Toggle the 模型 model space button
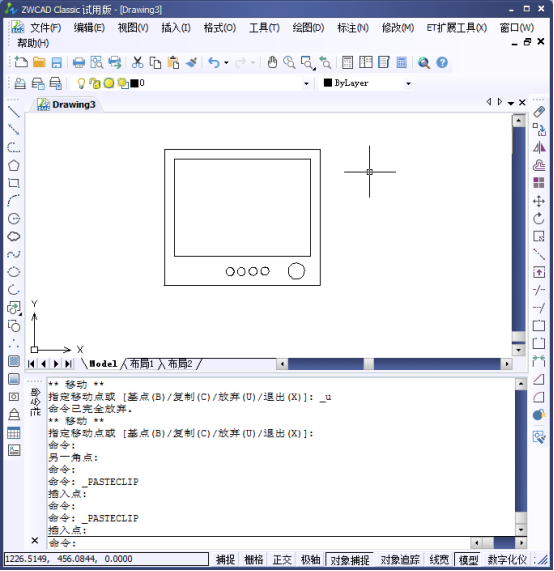Screen dimensions: 554x571 (x=468, y=559)
